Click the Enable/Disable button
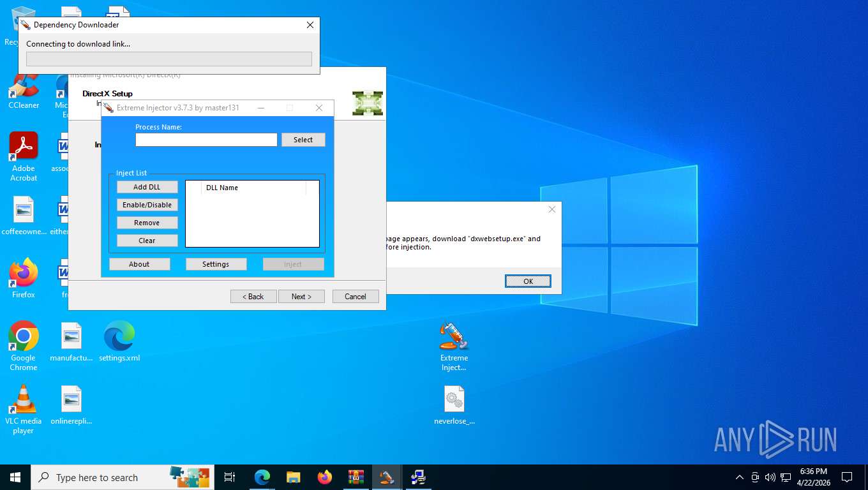 pos(147,205)
